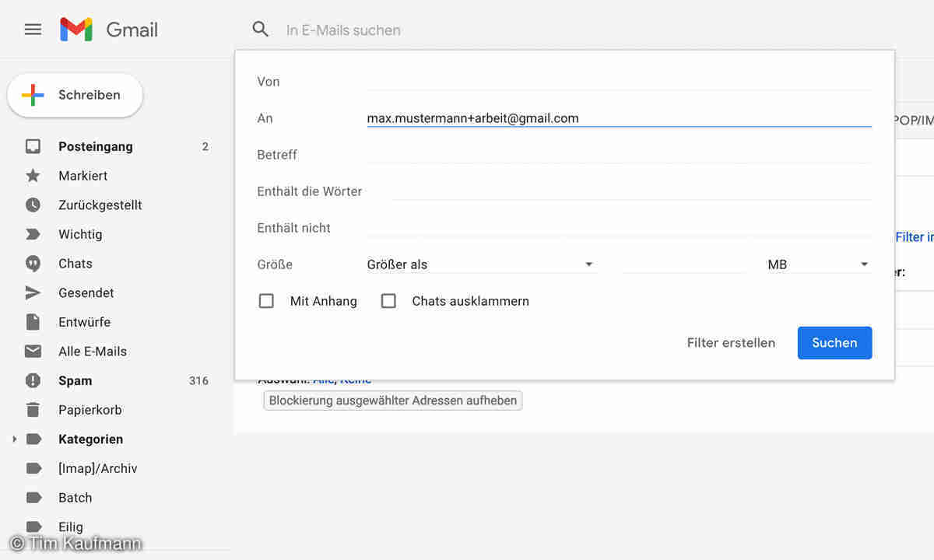The width and height of the screenshot is (934, 560).
Task: Click the Suchen button
Action: 834,343
